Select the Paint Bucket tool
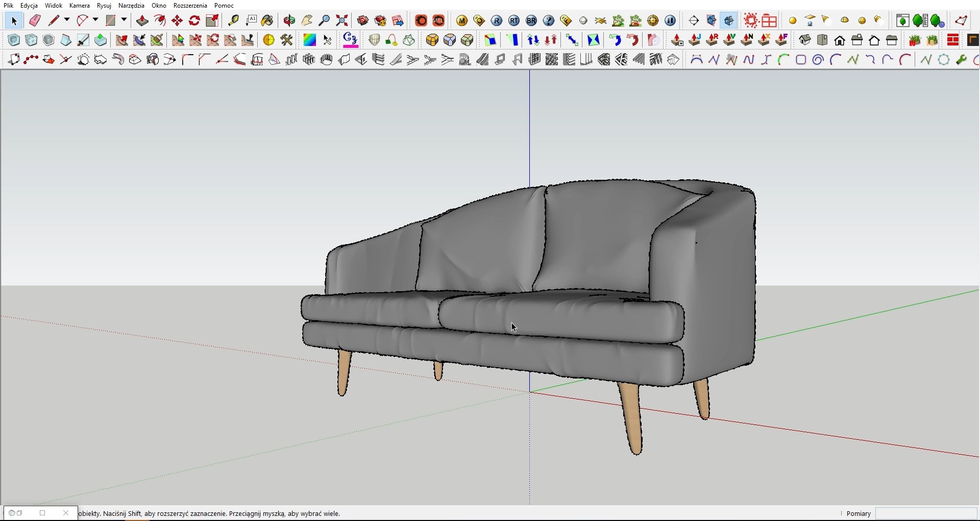Viewport: 980px width, 521px height. [267, 20]
